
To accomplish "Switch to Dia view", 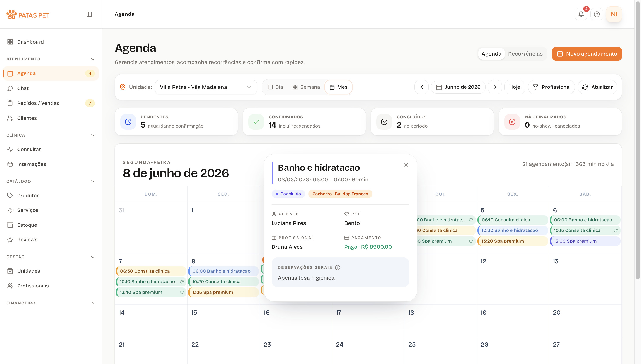I will pyautogui.click(x=275, y=87).
